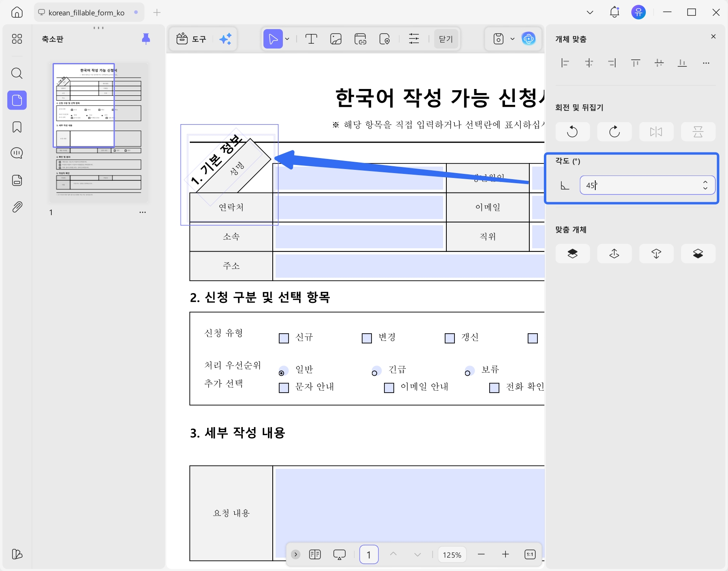The image size is (728, 571).
Task: Select the page with location marker tool
Action: 384,39
